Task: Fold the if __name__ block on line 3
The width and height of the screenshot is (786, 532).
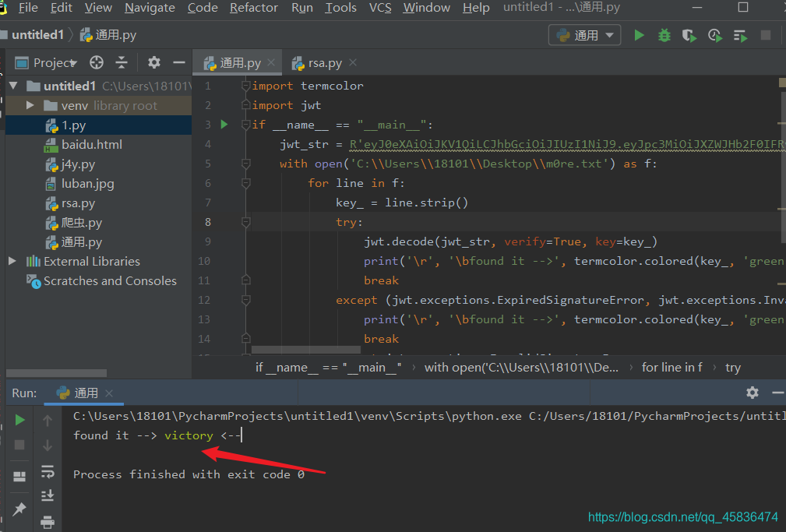Action: coord(245,125)
